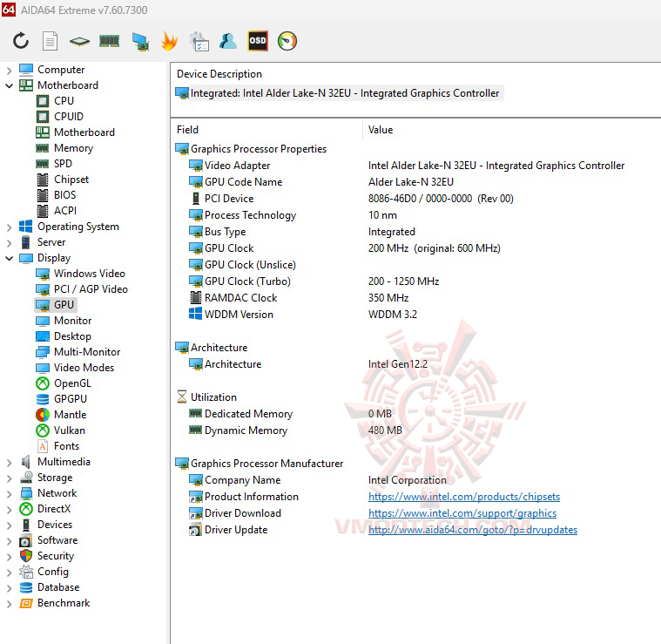Collapse the Display tree node
This screenshot has height=644, width=661.
coord(9,258)
